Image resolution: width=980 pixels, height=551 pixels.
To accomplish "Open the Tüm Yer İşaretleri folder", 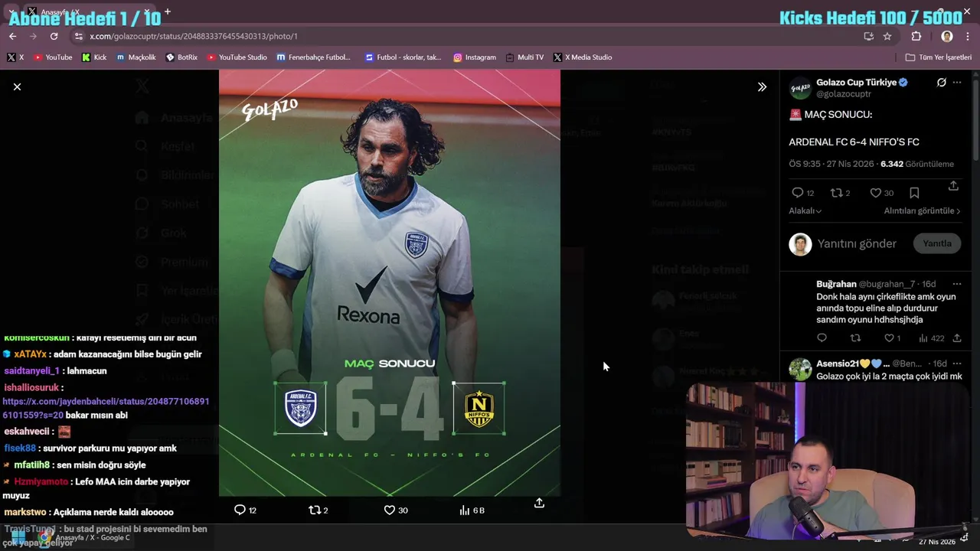I will point(938,57).
